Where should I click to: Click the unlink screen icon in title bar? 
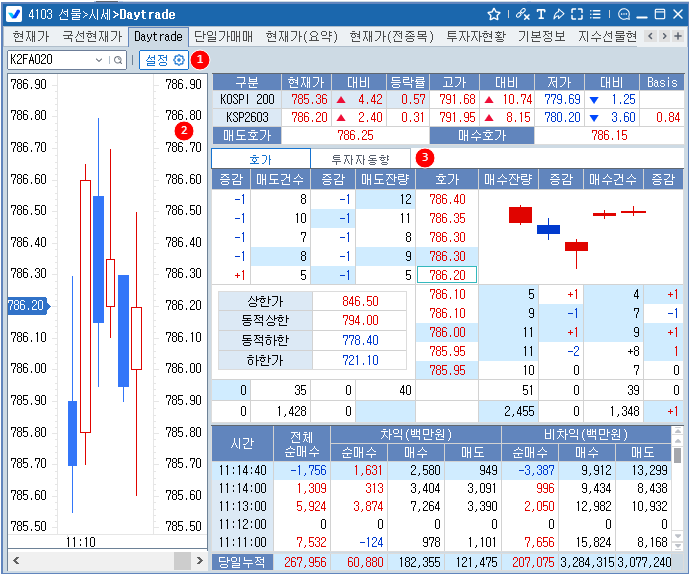(522, 14)
